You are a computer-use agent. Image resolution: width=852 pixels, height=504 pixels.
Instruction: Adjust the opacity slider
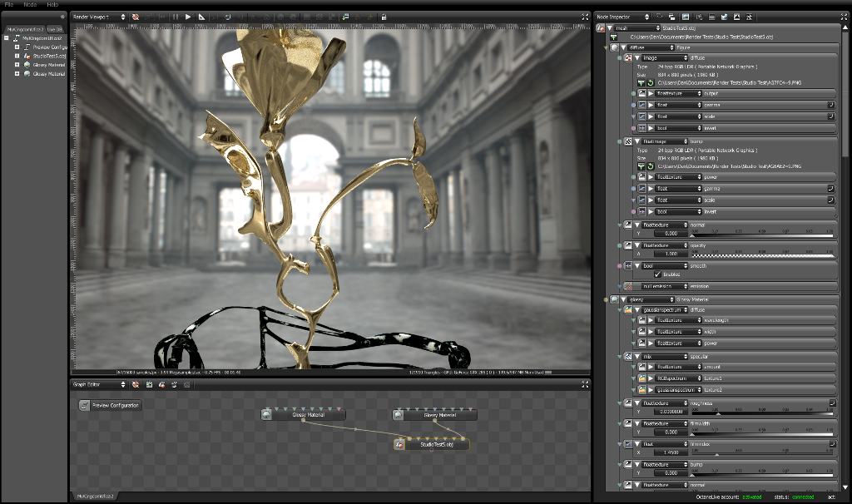(762, 254)
